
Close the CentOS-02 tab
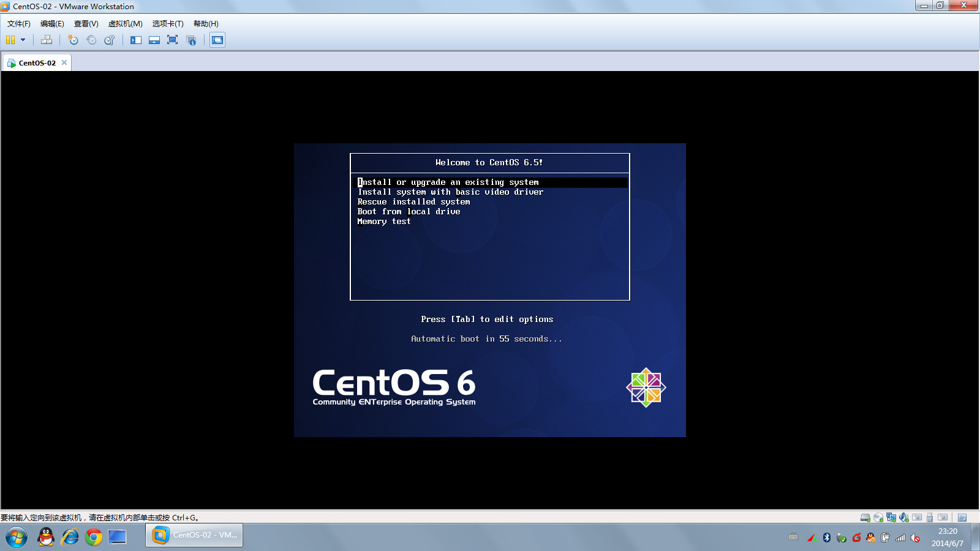64,62
